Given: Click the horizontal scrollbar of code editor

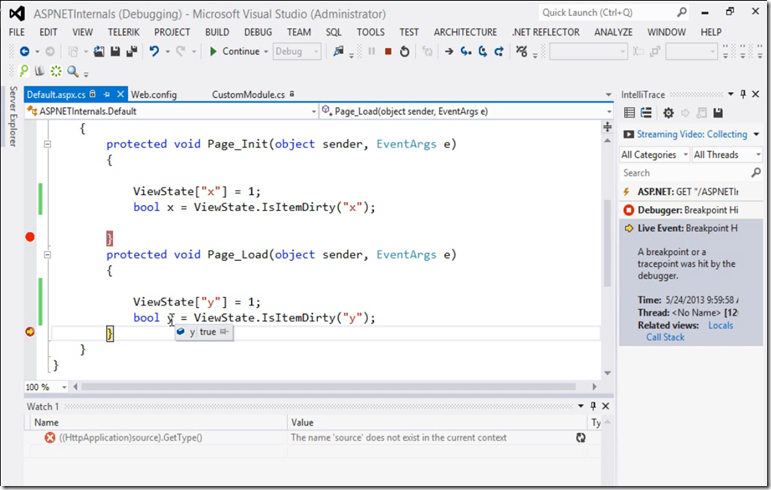Looking at the screenshot, I should [328, 387].
